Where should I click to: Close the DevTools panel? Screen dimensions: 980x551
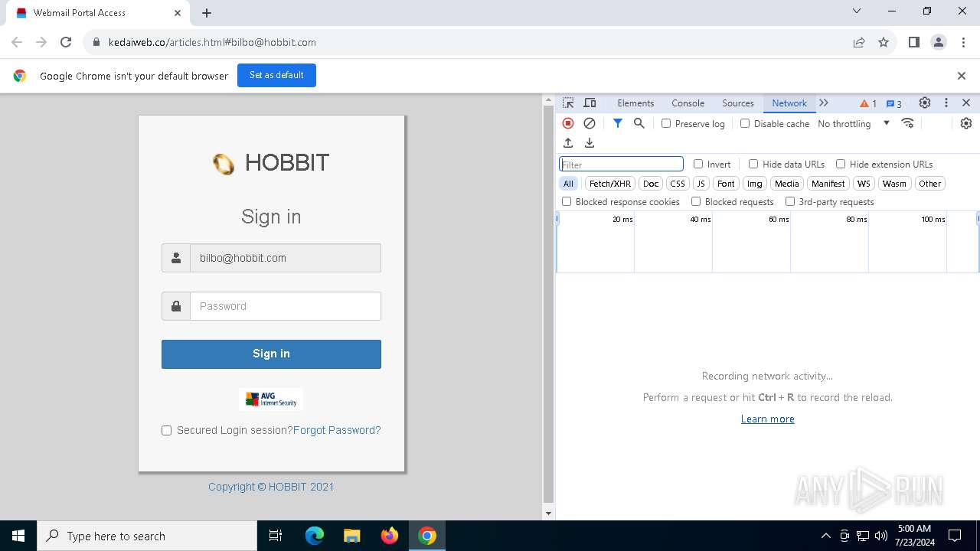pyautogui.click(x=966, y=103)
